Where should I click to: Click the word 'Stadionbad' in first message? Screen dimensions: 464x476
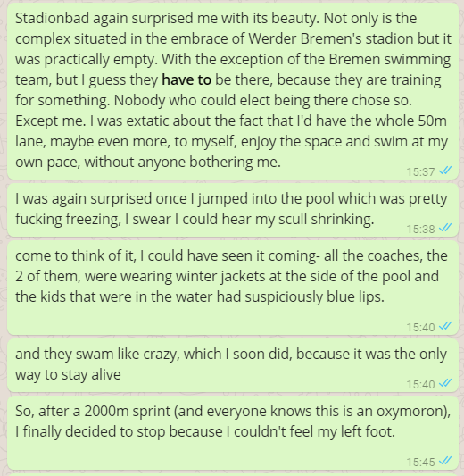(x=52, y=18)
